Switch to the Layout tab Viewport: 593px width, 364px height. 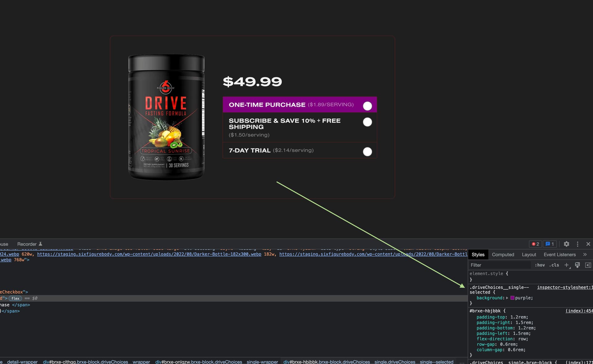(529, 254)
